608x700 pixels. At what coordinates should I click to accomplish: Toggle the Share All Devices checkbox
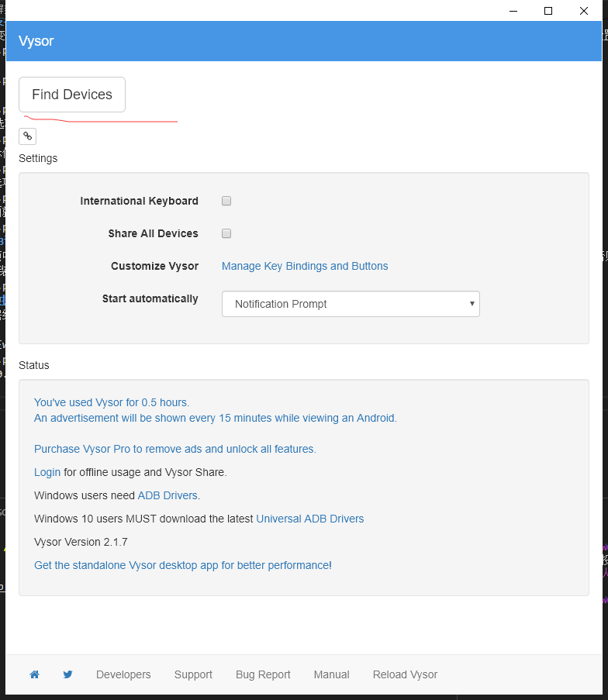226,233
